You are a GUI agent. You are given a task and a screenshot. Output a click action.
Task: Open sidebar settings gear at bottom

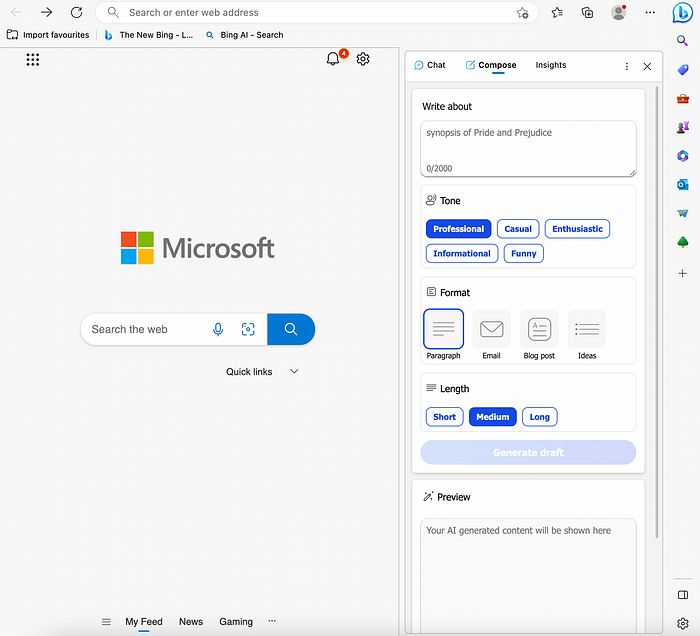point(683,624)
